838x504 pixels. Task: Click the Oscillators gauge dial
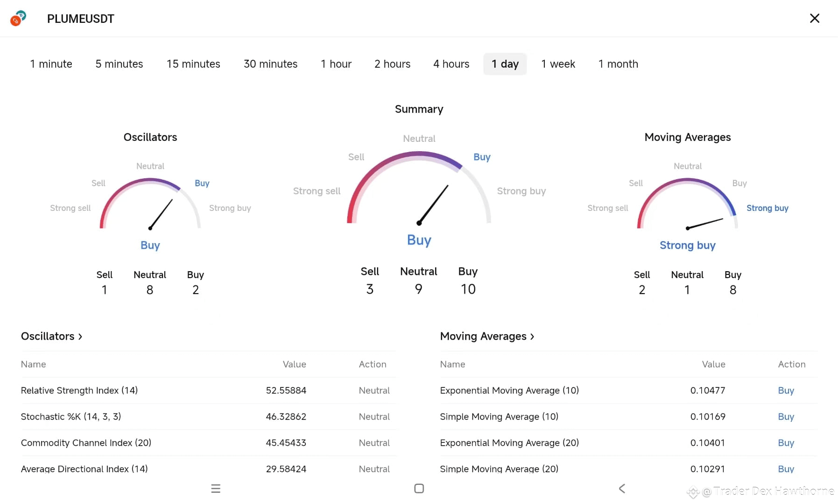point(150,203)
